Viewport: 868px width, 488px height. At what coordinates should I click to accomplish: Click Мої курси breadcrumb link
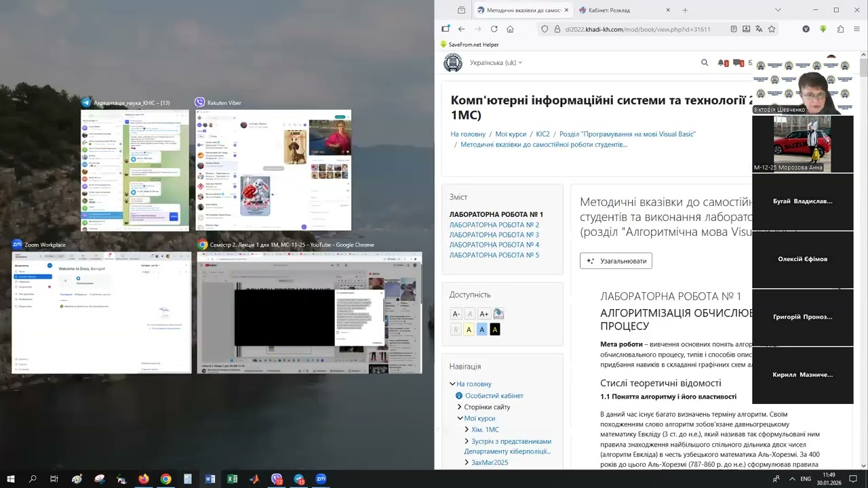click(511, 134)
